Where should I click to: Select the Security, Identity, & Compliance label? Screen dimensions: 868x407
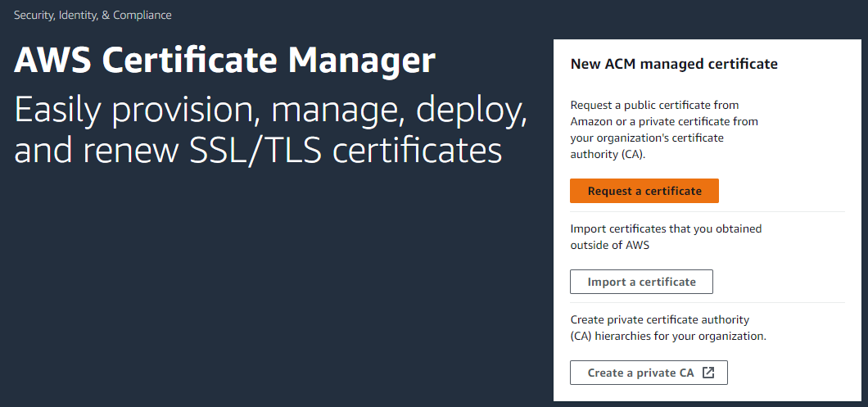coord(93,15)
